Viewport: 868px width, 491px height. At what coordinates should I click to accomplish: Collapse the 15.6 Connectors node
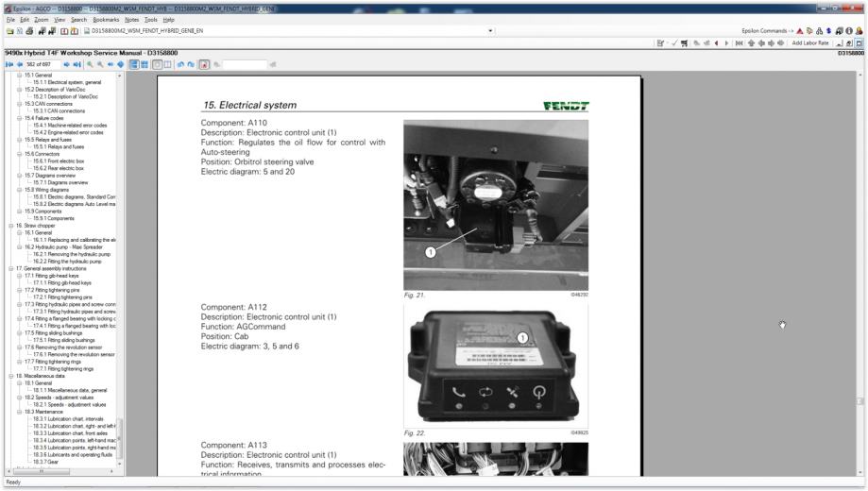tap(20, 154)
